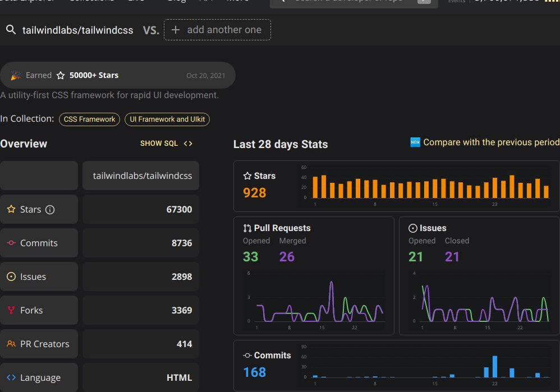
Task: Click the Commits value 8736
Action: click(x=181, y=243)
